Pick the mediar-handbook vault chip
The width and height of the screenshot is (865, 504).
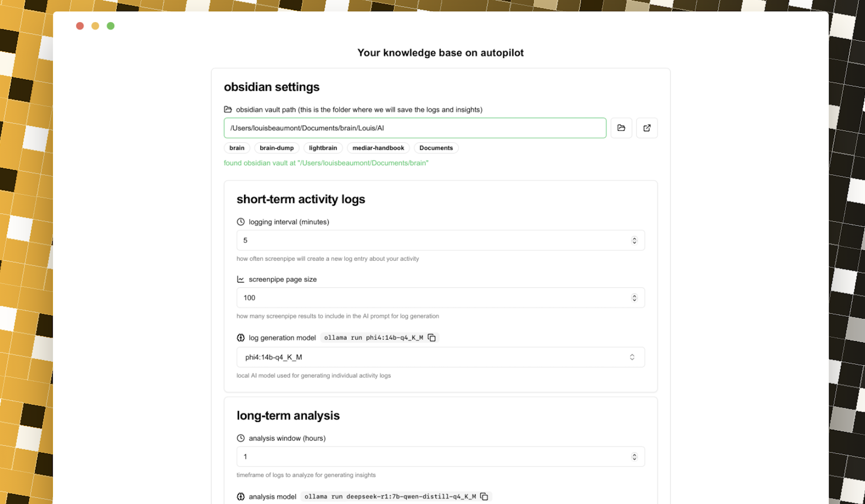tap(378, 148)
